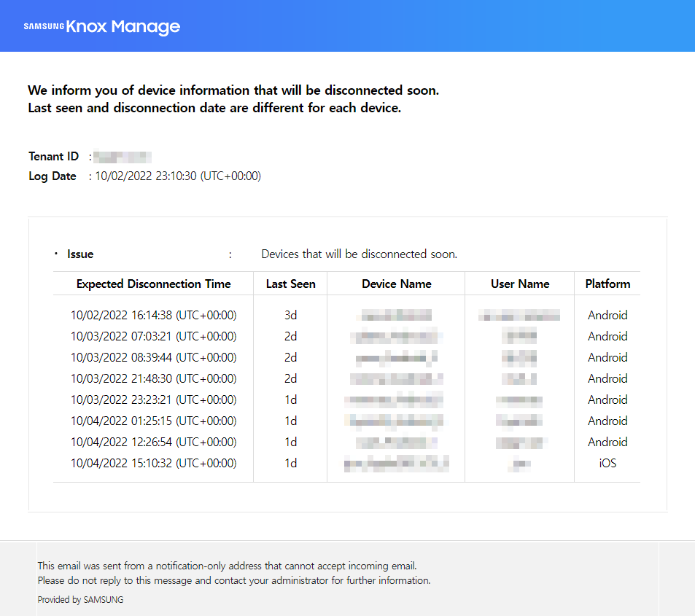Click the row dated 10/03/2022 21:48:30
This screenshot has height=616, width=695.
[x=153, y=378]
